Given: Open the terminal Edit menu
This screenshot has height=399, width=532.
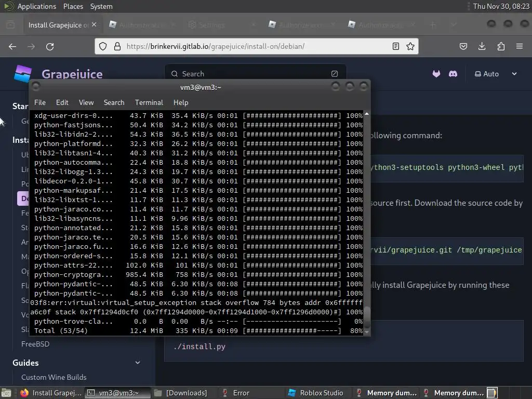Looking at the screenshot, I should pyautogui.click(x=62, y=102).
